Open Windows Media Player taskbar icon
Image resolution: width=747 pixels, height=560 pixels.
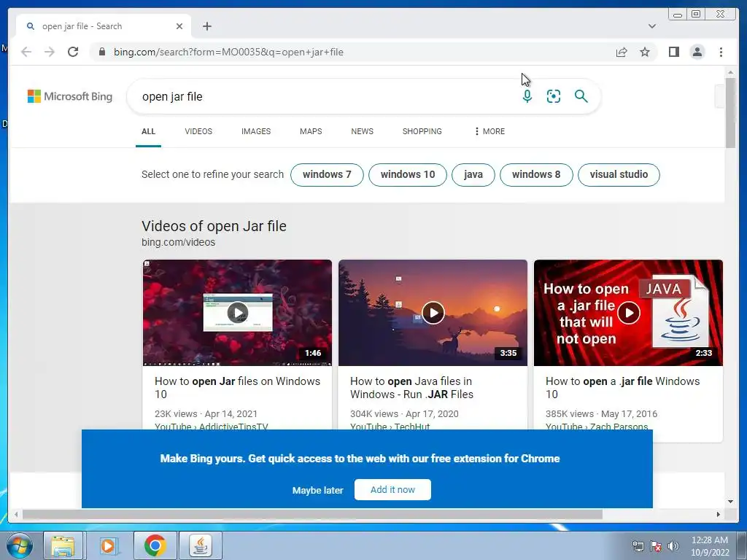[x=108, y=545]
